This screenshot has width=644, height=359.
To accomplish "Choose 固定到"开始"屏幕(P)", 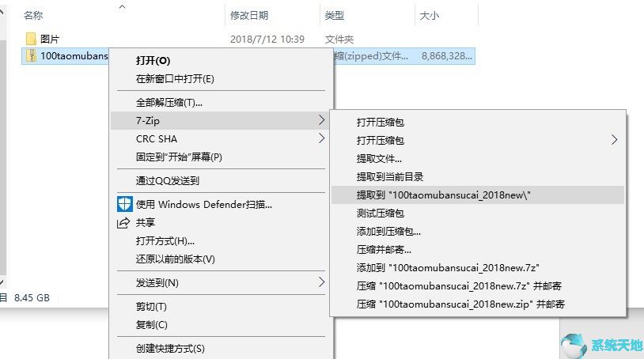I will point(179,157).
